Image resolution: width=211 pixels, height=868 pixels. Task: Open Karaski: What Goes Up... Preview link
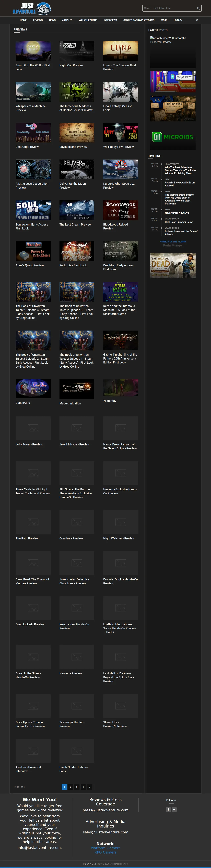pos(119,186)
